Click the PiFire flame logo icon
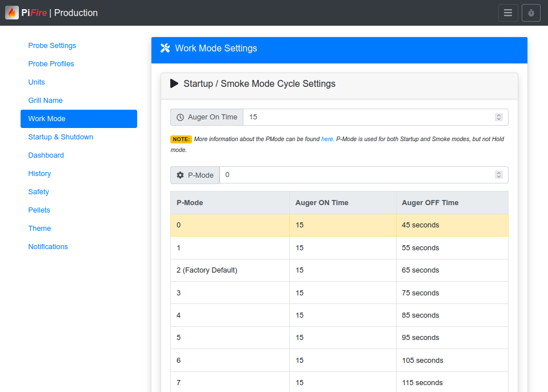 [x=12, y=13]
